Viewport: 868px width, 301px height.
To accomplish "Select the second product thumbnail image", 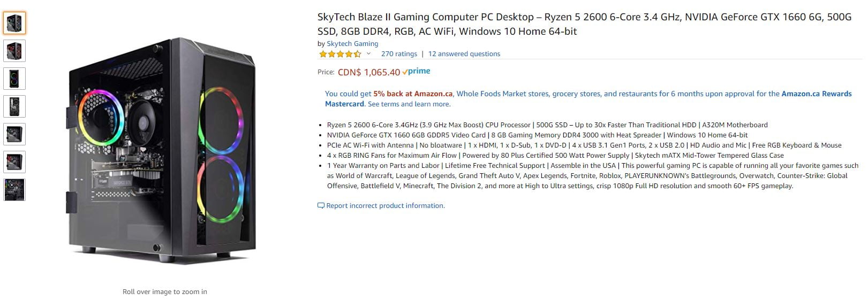I will (14, 51).
